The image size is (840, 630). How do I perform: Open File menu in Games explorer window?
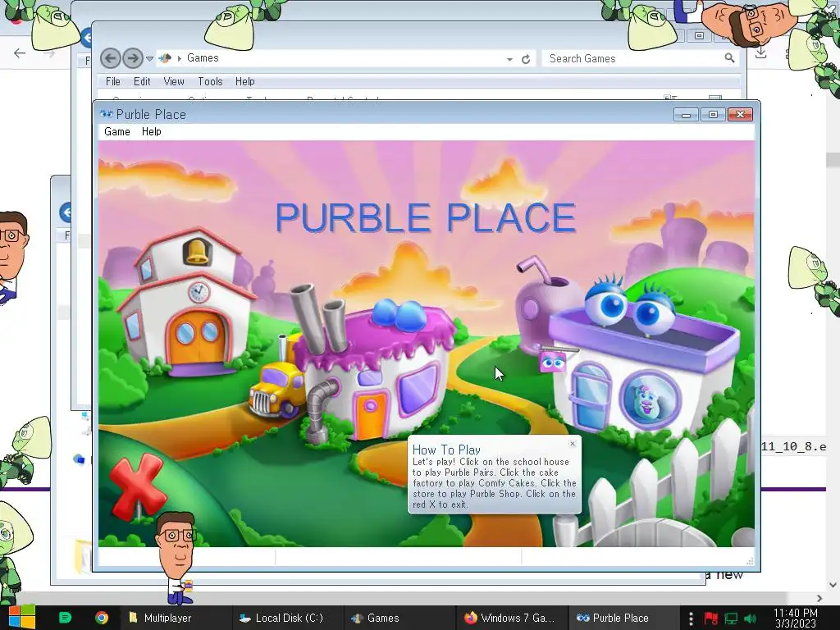[113, 81]
